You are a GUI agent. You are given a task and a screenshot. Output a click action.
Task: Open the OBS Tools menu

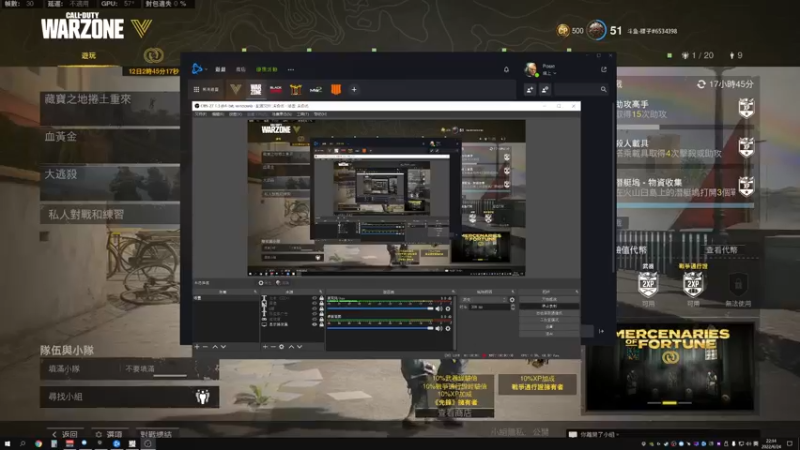(303, 114)
